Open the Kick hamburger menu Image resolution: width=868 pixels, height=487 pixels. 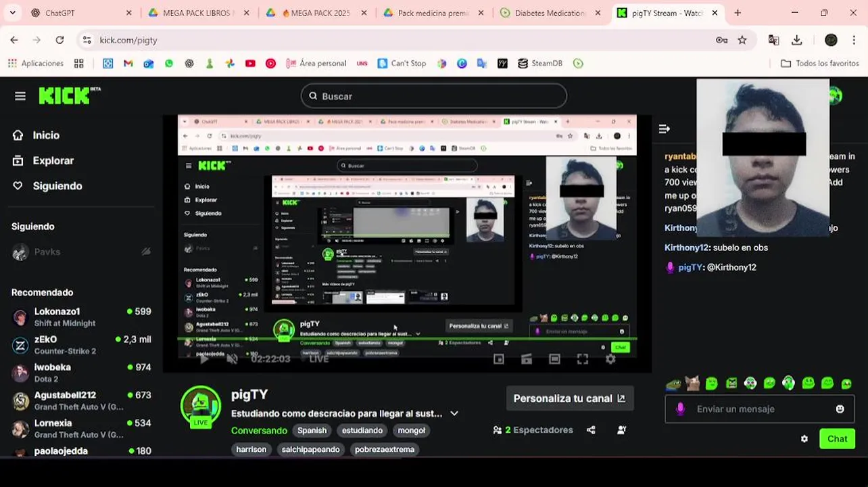pyautogui.click(x=20, y=96)
